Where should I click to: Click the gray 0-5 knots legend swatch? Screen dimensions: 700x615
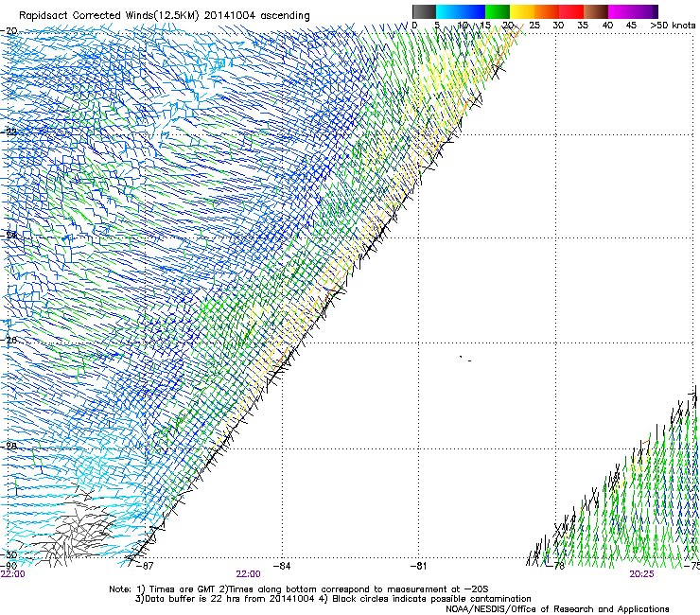click(x=424, y=11)
